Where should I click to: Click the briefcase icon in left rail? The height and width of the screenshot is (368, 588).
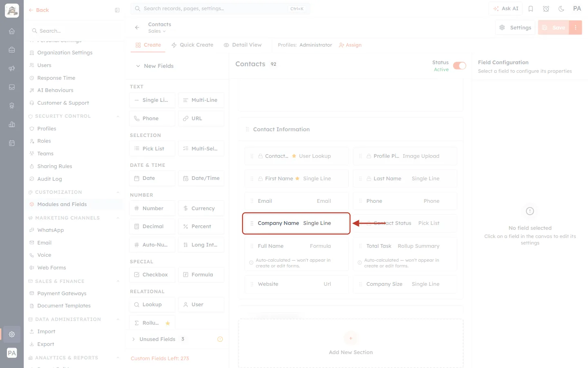(x=12, y=50)
